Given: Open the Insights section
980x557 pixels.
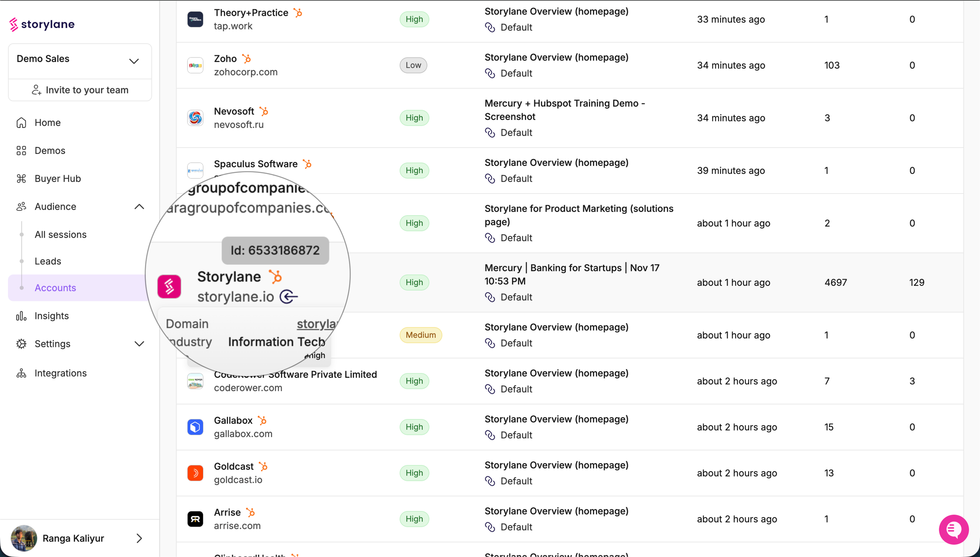Looking at the screenshot, I should click(51, 316).
